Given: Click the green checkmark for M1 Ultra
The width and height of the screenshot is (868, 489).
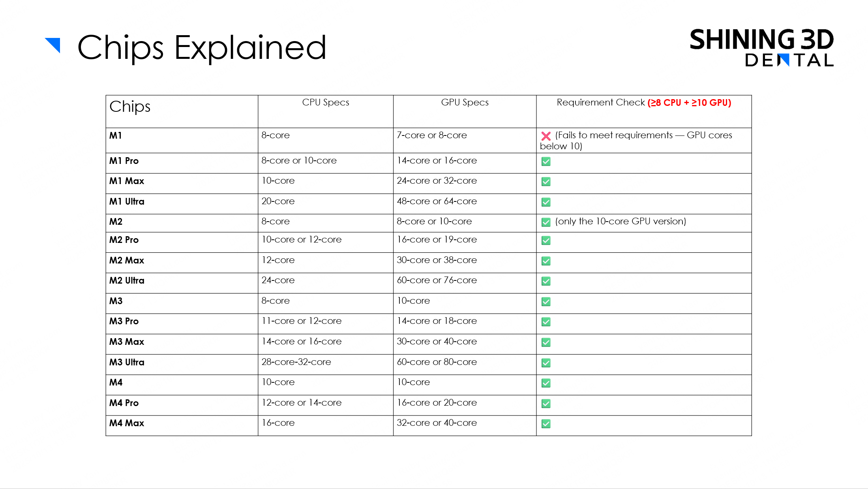Looking at the screenshot, I should tap(546, 202).
